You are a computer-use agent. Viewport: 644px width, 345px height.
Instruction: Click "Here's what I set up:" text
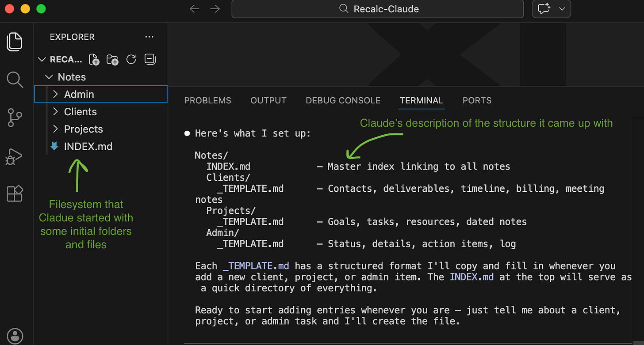(253, 133)
